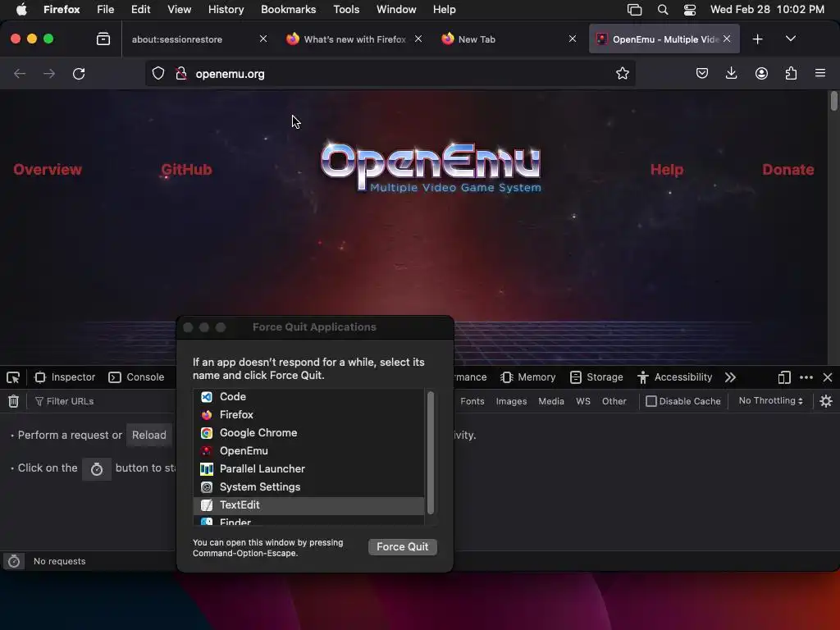Show more DevTools tabs chevron
Image resolution: width=840 pixels, height=630 pixels.
730,377
